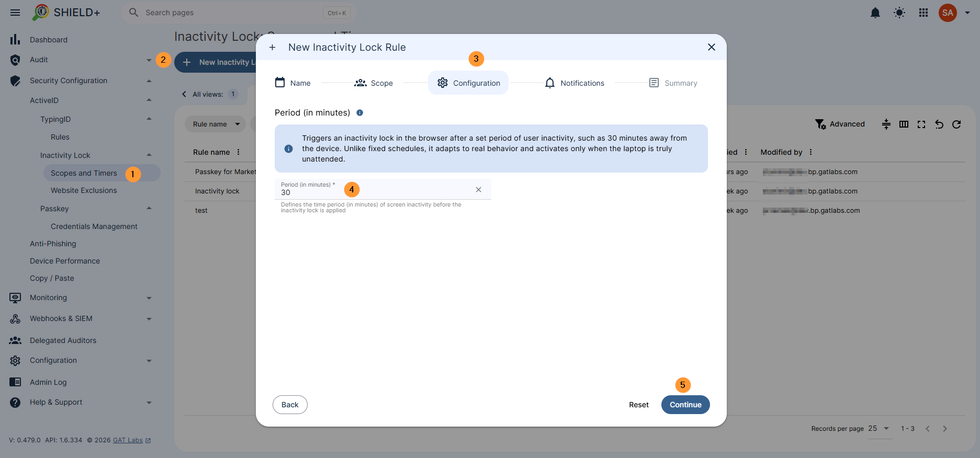
Task: Open Website Exclusions page
Action: point(84,190)
